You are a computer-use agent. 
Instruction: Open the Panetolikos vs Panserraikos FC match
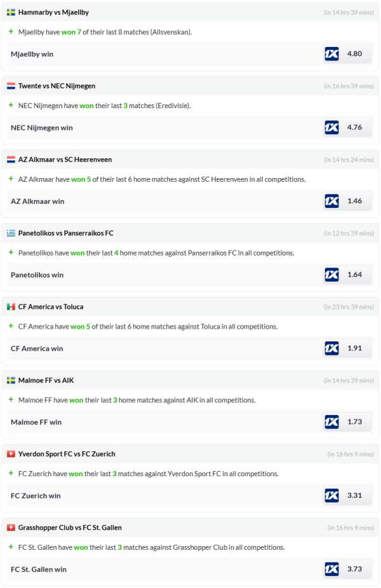click(65, 233)
